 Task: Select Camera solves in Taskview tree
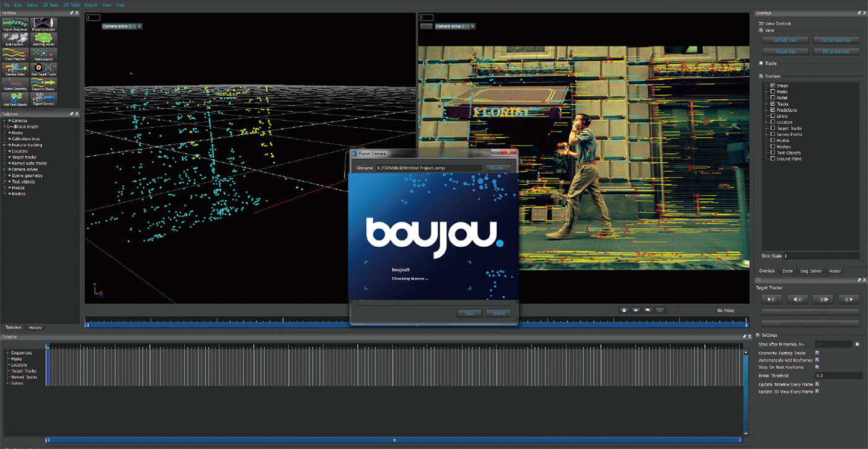click(25, 169)
